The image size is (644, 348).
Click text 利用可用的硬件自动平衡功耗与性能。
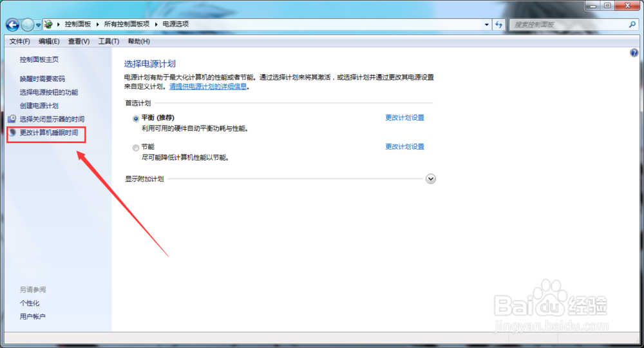pos(195,129)
